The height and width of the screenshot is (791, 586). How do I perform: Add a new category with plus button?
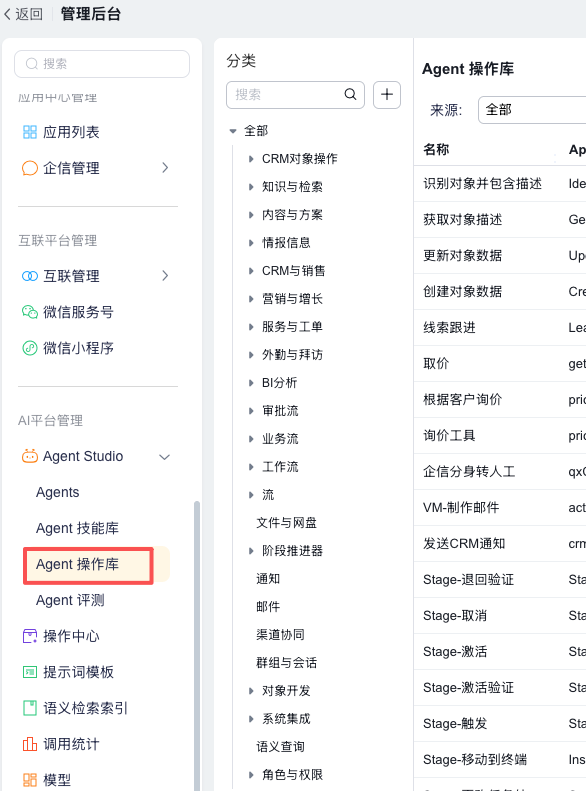387,94
